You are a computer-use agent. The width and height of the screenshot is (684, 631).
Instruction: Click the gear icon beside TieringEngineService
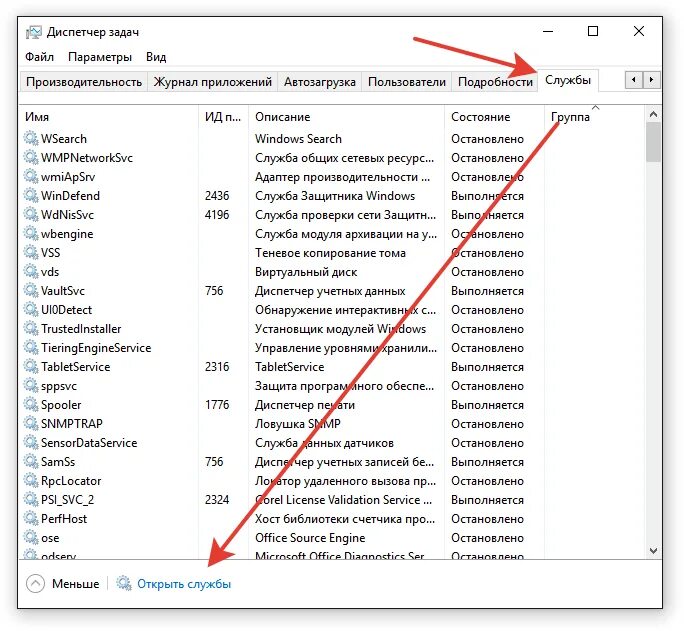[31, 348]
